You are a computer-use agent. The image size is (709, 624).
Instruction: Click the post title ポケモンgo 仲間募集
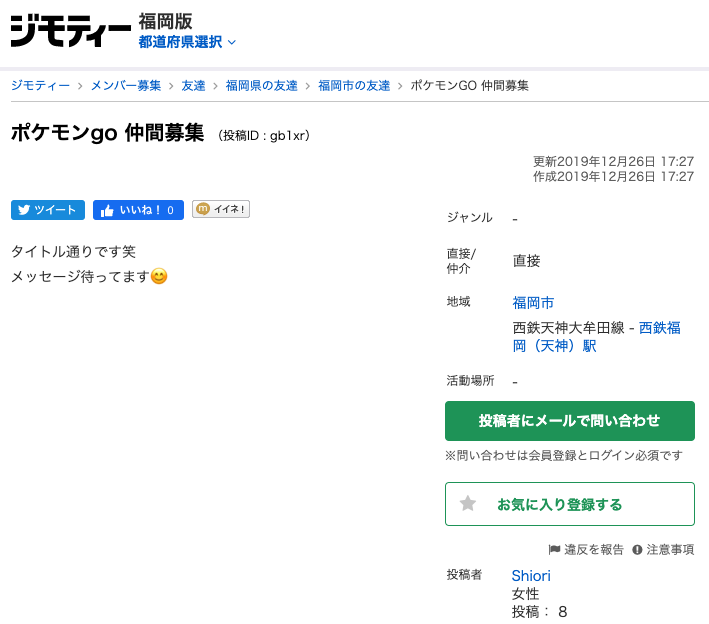(x=107, y=133)
